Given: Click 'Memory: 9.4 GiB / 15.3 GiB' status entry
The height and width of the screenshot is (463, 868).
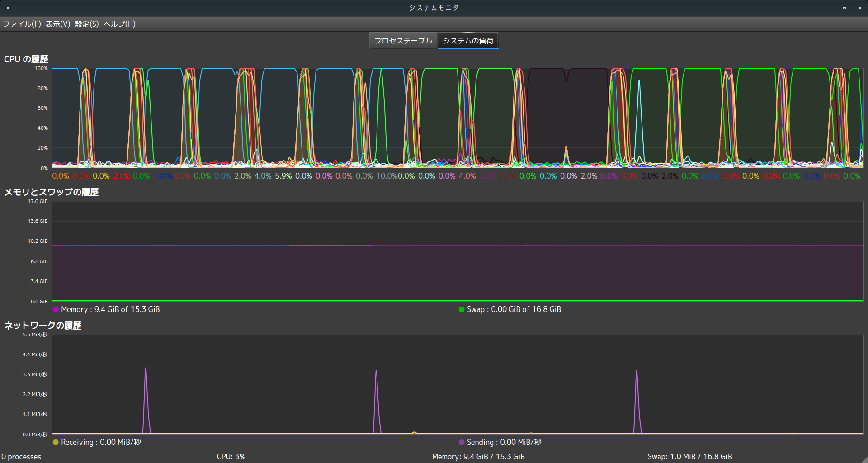Looking at the screenshot, I should [478, 457].
